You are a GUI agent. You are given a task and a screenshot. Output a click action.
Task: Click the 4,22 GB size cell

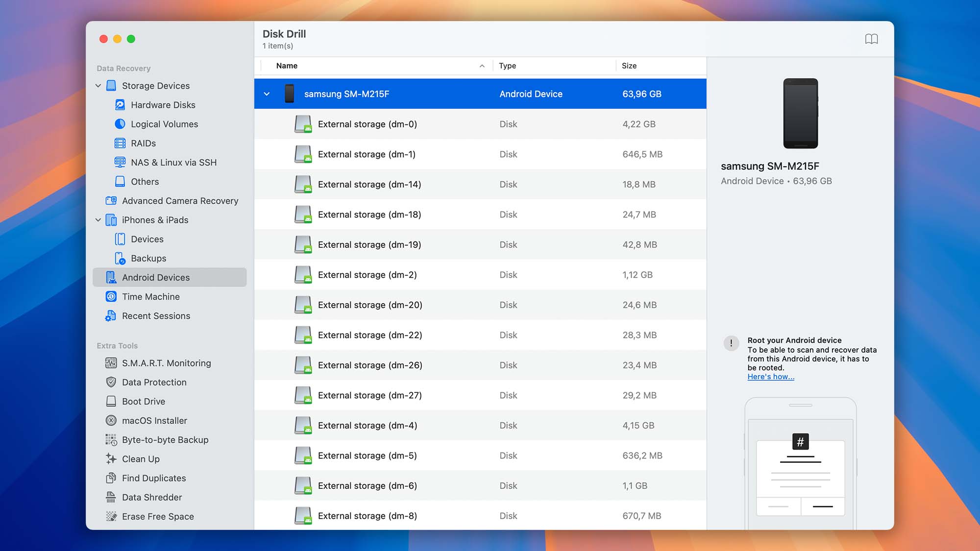[x=639, y=124]
